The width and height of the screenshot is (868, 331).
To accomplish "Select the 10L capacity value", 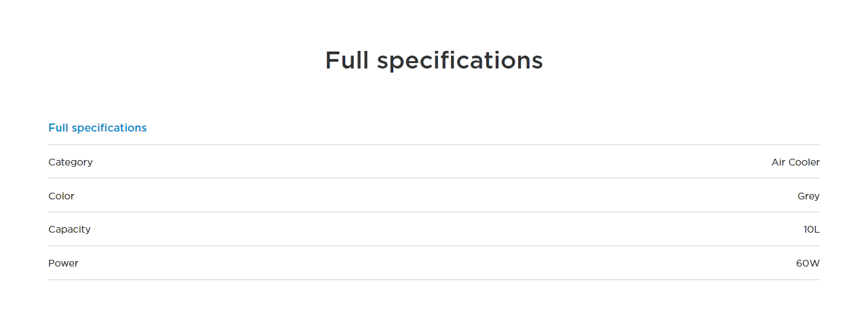I will point(811,229).
